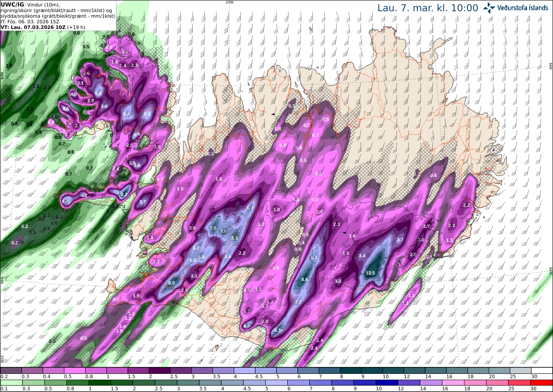Click the '13.5' precipitation value on the map
Viewport: 553px width, 392px height.
click(x=370, y=273)
